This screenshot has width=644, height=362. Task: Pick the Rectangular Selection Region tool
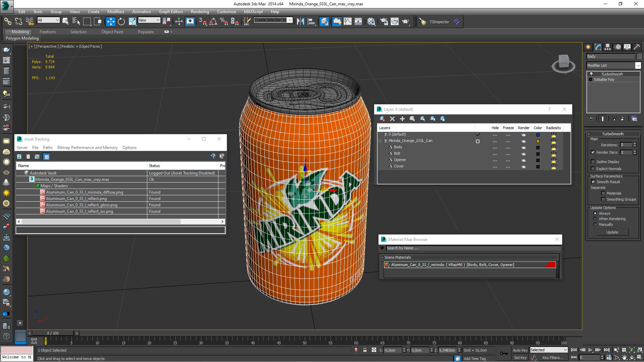(x=87, y=21)
